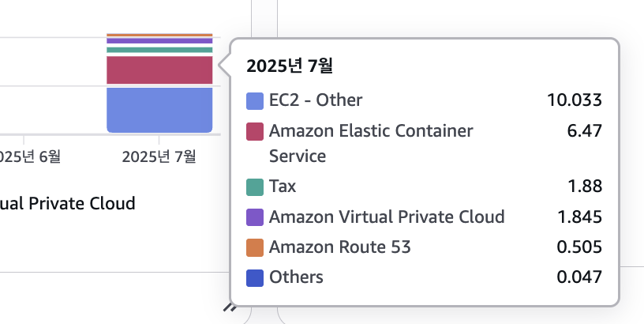Click the bold 2025년 7월 tooltip title
The width and height of the screenshot is (644, 324).
(290, 66)
